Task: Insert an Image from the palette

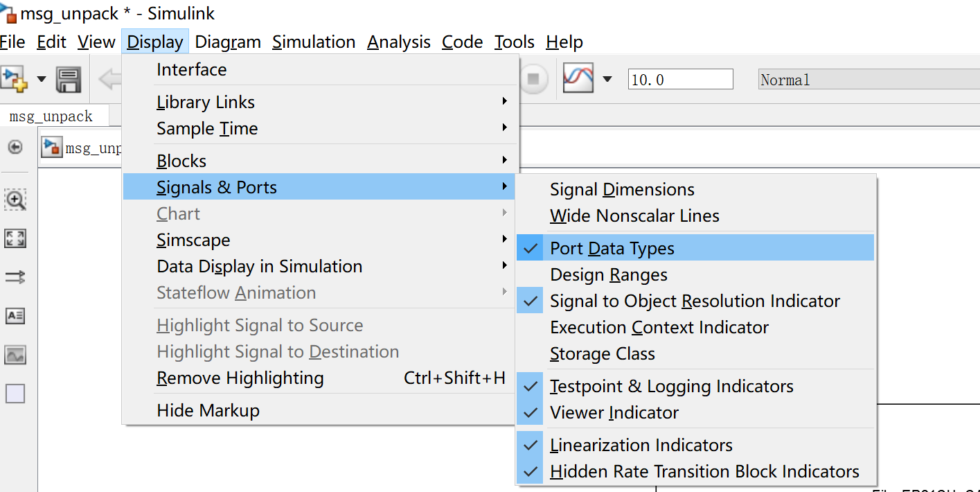Action: 15,355
